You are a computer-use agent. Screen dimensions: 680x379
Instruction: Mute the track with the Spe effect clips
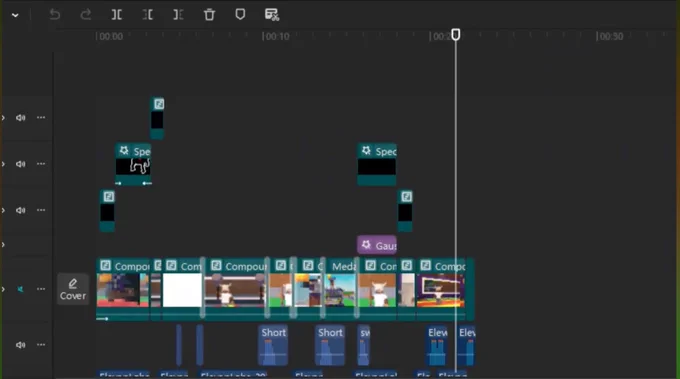pyautogui.click(x=20, y=164)
